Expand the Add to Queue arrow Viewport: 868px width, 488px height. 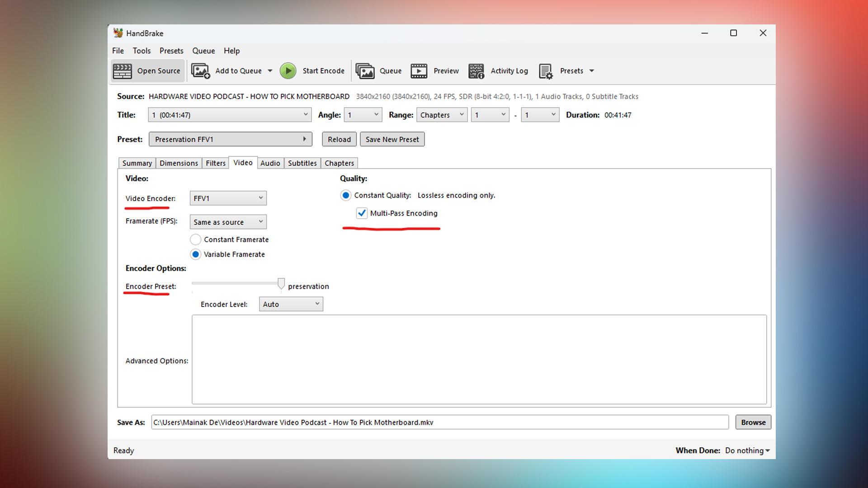pos(270,71)
